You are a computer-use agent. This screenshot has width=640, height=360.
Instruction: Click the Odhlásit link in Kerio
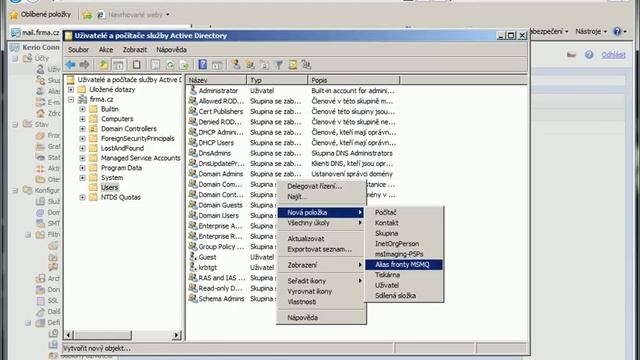613,55
